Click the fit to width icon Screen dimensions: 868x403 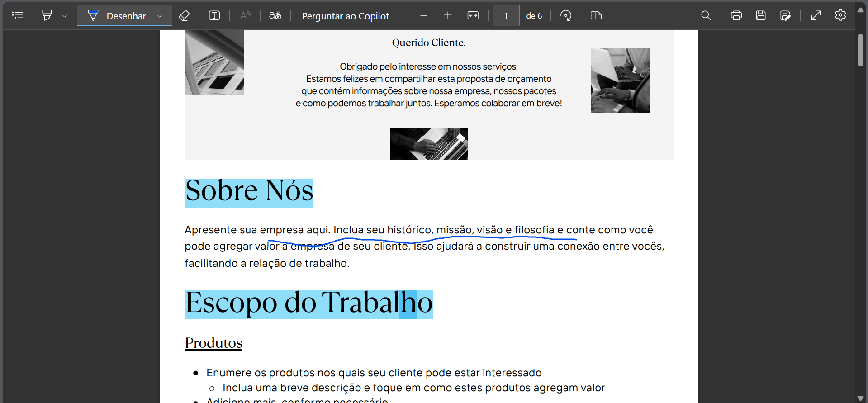[473, 15]
